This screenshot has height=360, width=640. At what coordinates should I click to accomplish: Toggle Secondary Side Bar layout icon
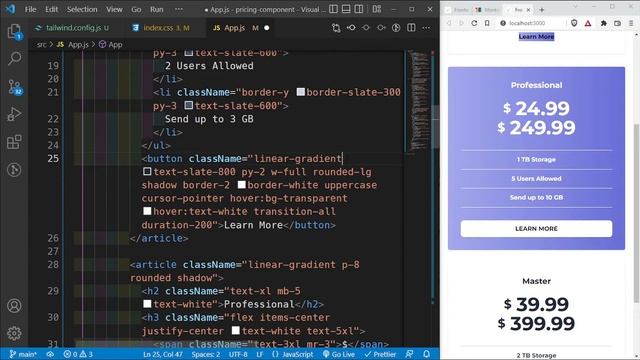coord(359,9)
